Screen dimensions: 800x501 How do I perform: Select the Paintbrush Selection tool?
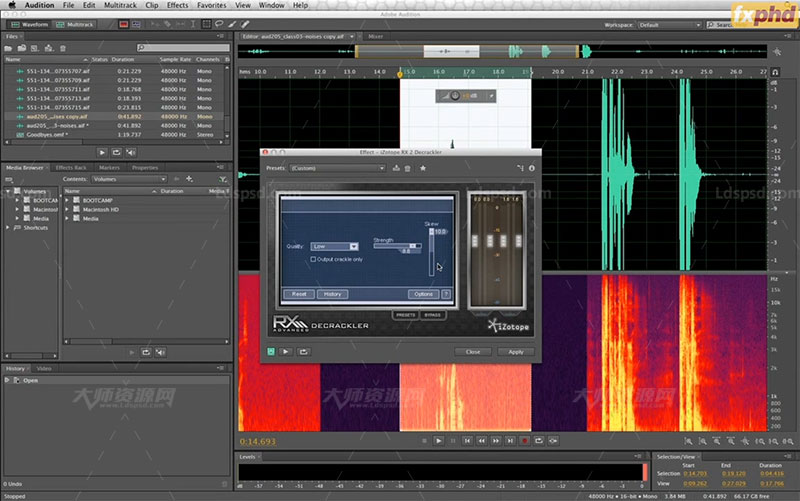pyautogui.click(x=232, y=24)
